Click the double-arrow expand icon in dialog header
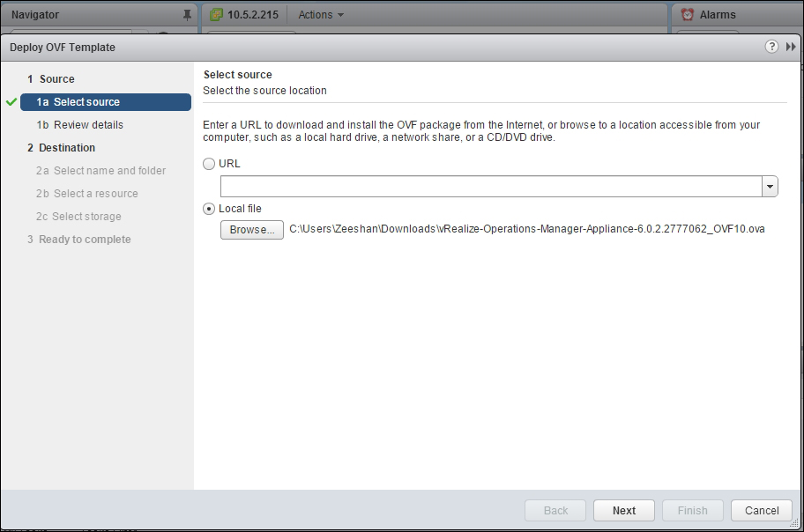 click(x=791, y=47)
